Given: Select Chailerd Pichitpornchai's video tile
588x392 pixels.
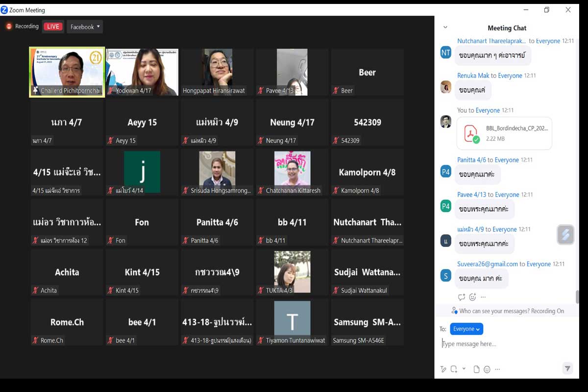Looking at the screenshot, I should click(67, 72).
